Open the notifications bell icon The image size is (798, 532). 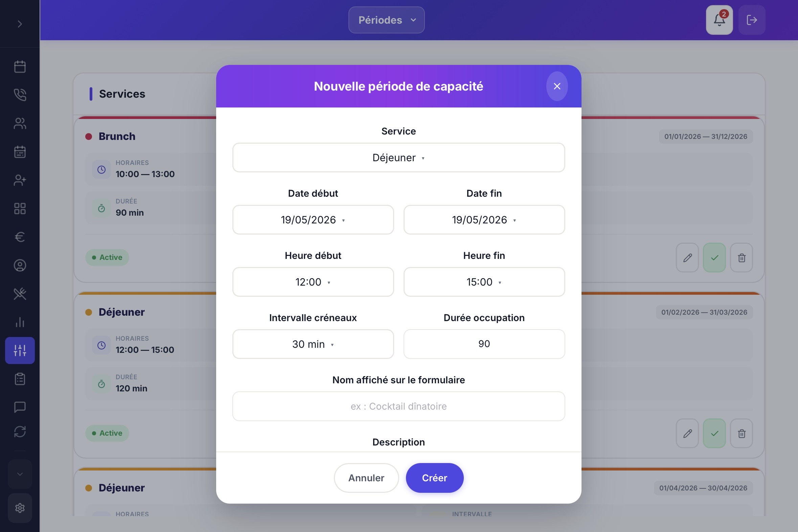coord(719,20)
